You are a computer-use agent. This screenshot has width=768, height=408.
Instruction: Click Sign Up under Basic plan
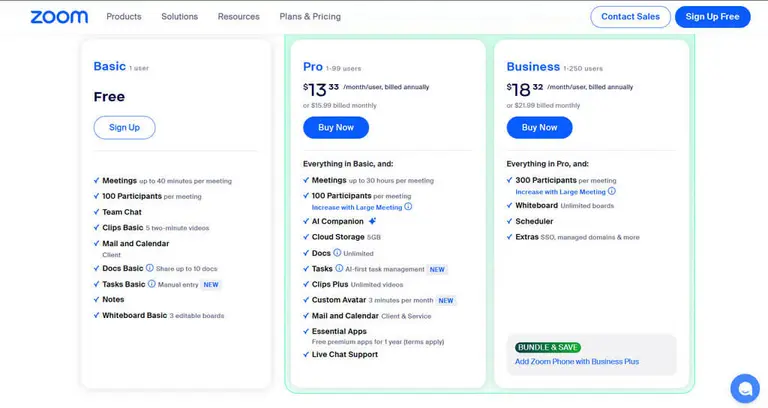124,127
